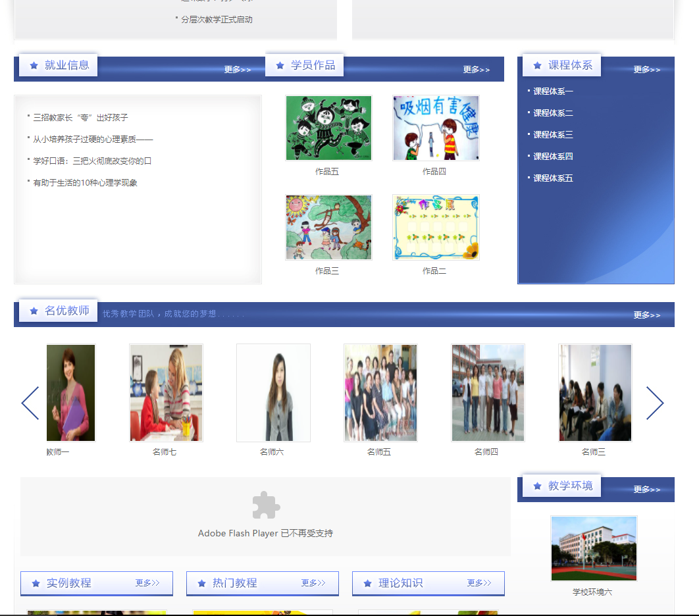Open 课程体系二 in course list

click(554, 113)
